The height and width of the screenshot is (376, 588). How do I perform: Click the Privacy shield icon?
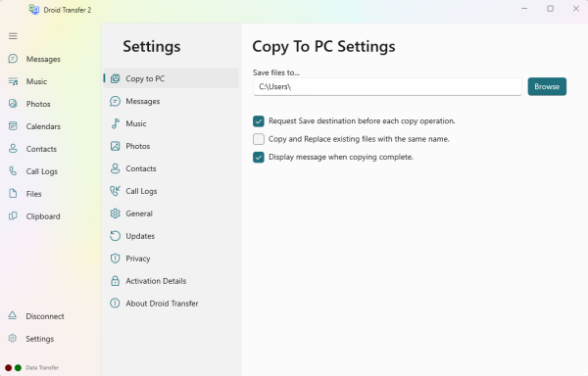click(115, 258)
